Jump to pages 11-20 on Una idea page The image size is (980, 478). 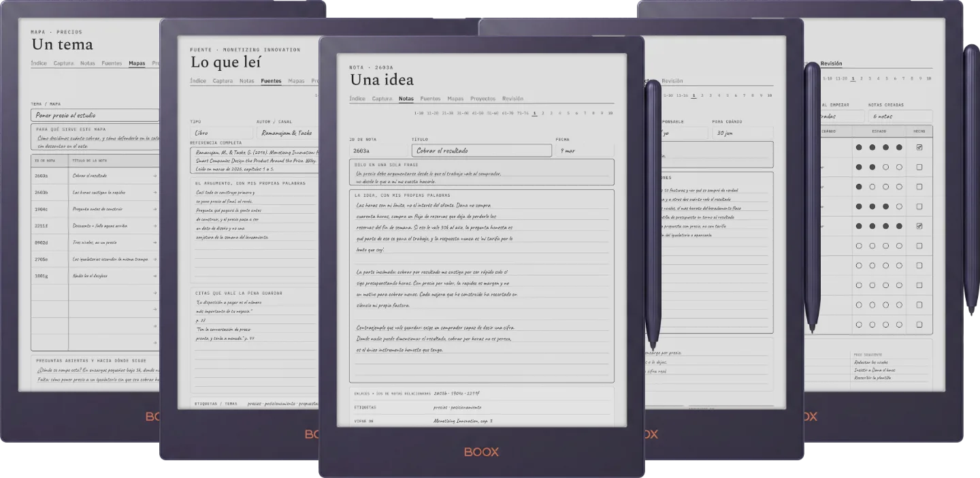tap(432, 114)
